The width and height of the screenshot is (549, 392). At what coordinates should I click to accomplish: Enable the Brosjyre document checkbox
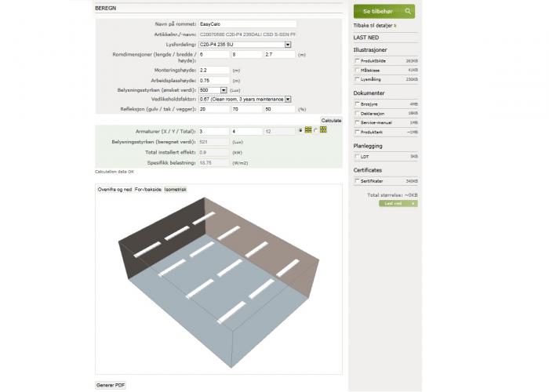(x=358, y=103)
